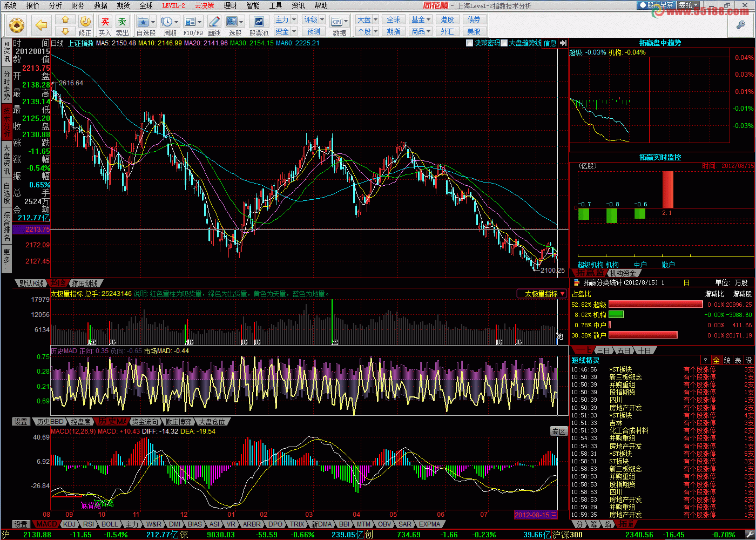This screenshot has width=756, height=540.
Task: Click the 散户 red proportion bar
Action: [x=643, y=335]
